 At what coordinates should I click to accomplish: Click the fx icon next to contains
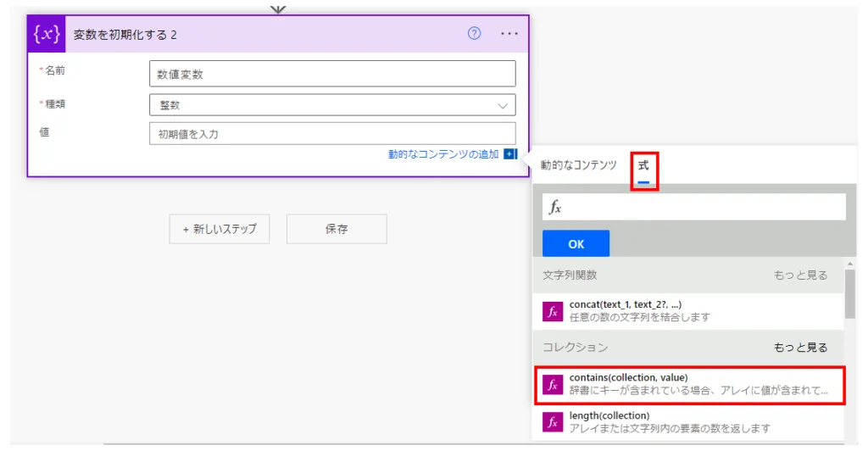[x=553, y=385]
